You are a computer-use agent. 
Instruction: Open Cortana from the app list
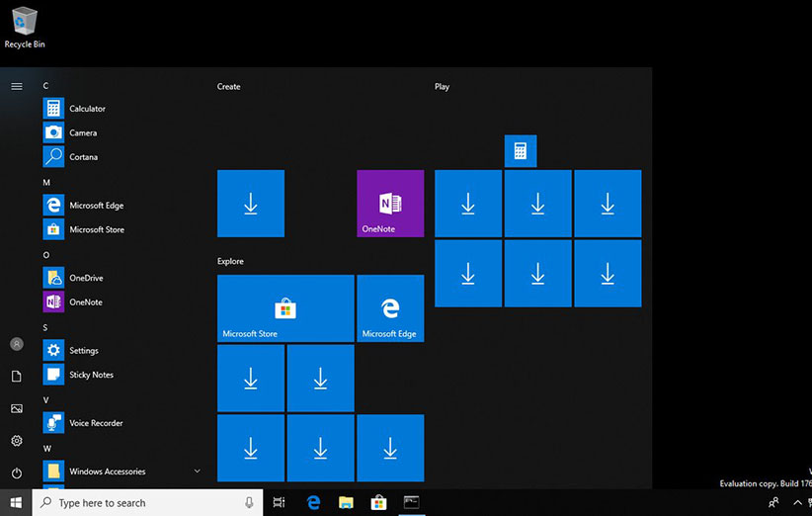[83, 157]
